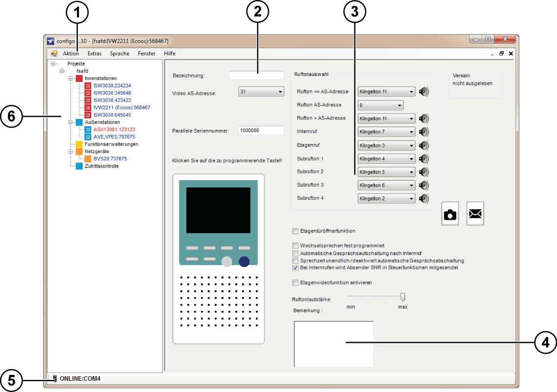Click the camera snapshot icon
This screenshot has height=392, width=557.
(450, 214)
